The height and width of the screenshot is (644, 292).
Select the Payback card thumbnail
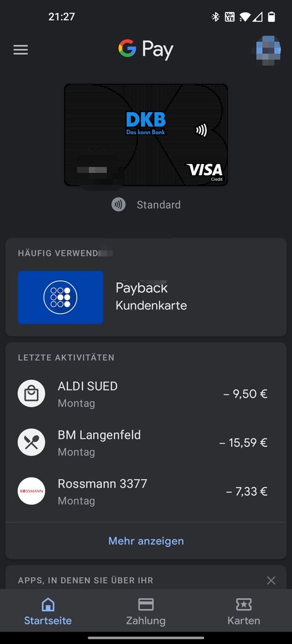[x=60, y=297]
